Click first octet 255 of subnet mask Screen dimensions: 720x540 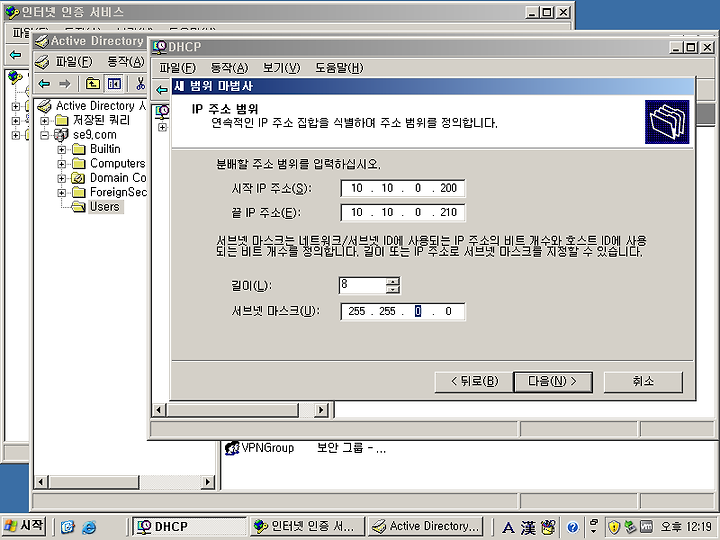(x=357, y=311)
